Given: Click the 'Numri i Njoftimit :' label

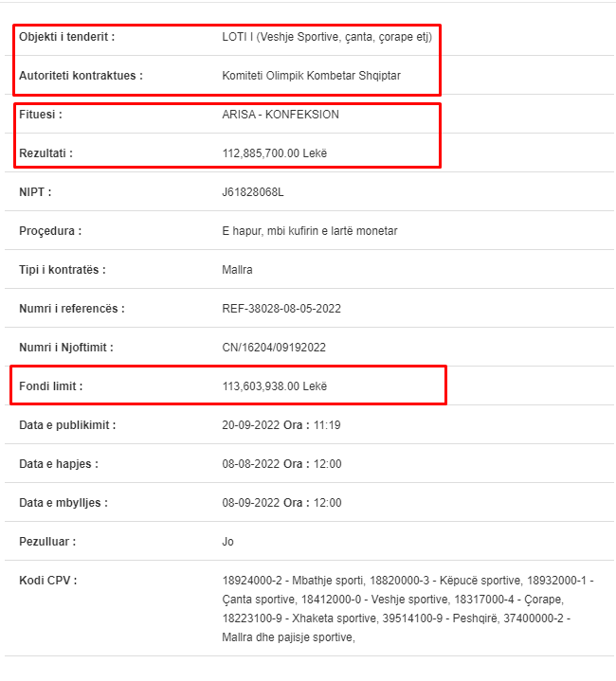Looking at the screenshot, I should (66, 348).
